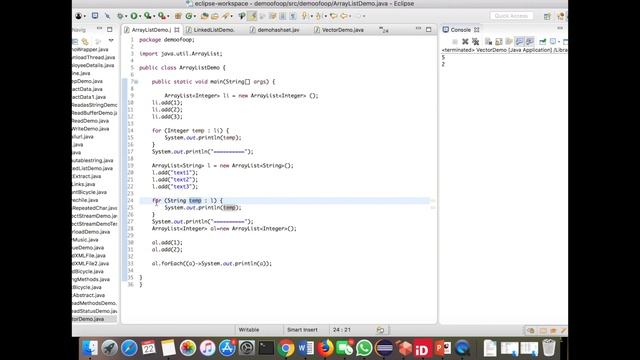The height and width of the screenshot is (360, 640).
Task: Click Remove All Terminated Launches double-X icon
Action: tap(476, 42)
